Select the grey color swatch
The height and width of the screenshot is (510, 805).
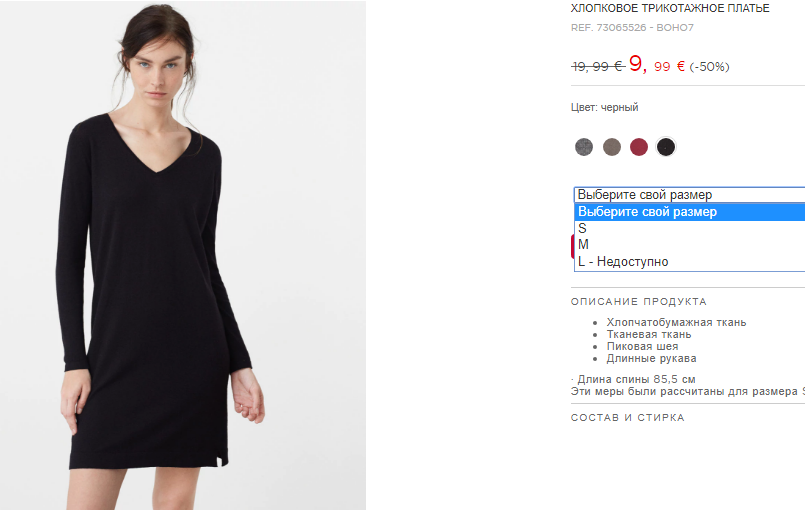584,147
